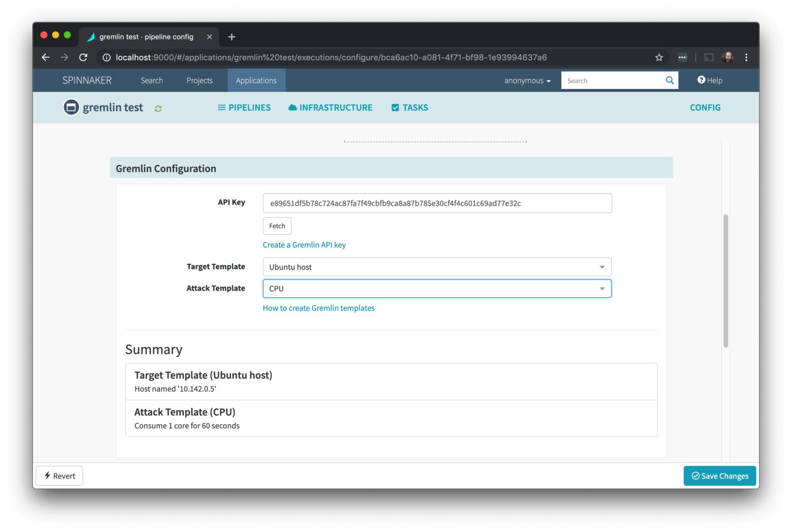Reload the page with the refresh icon
The image size is (792, 532).
pyautogui.click(x=83, y=57)
